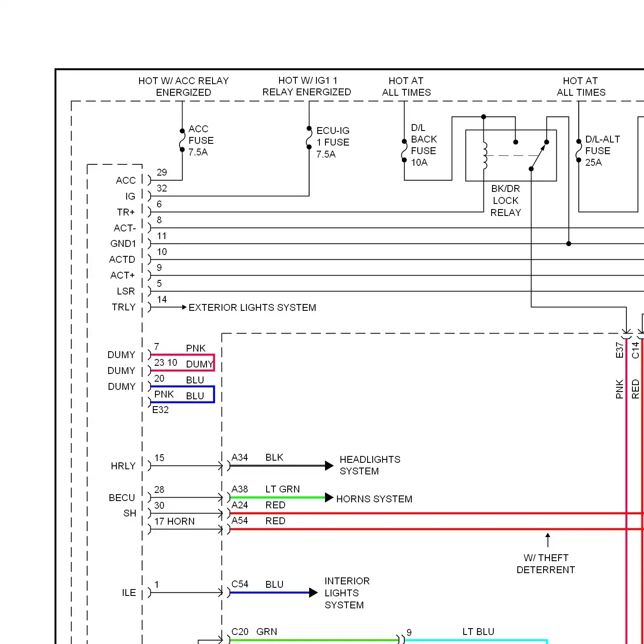
Task: Click the black arrowhead pointing to HORNS SYSTEM
Action: click(x=329, y=498)
